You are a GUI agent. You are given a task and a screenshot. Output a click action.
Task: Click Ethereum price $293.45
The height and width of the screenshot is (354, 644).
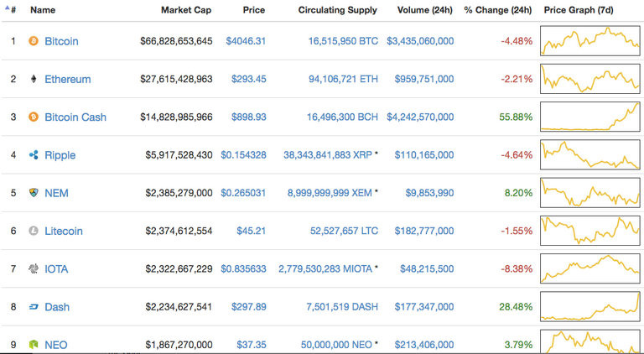(248, 79)
